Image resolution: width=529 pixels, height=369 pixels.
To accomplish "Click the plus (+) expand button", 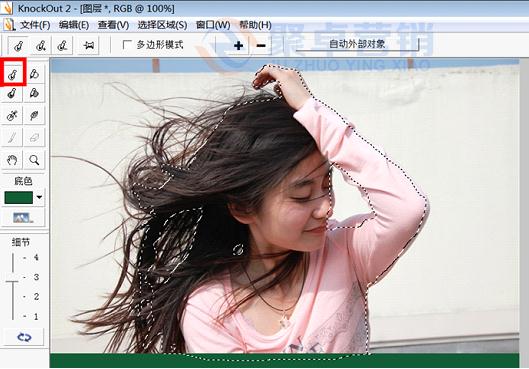I will (x=238, y=45).
